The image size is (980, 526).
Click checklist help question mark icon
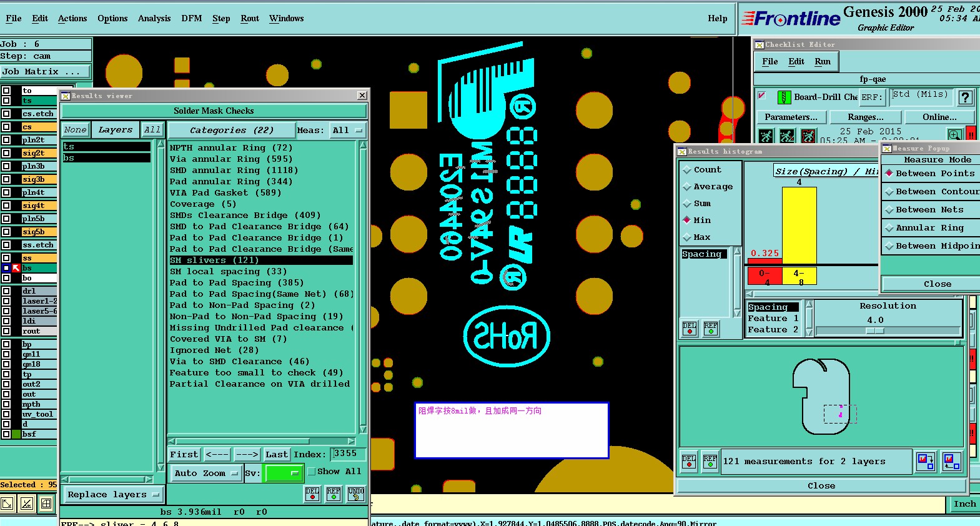tap(965, 97)
